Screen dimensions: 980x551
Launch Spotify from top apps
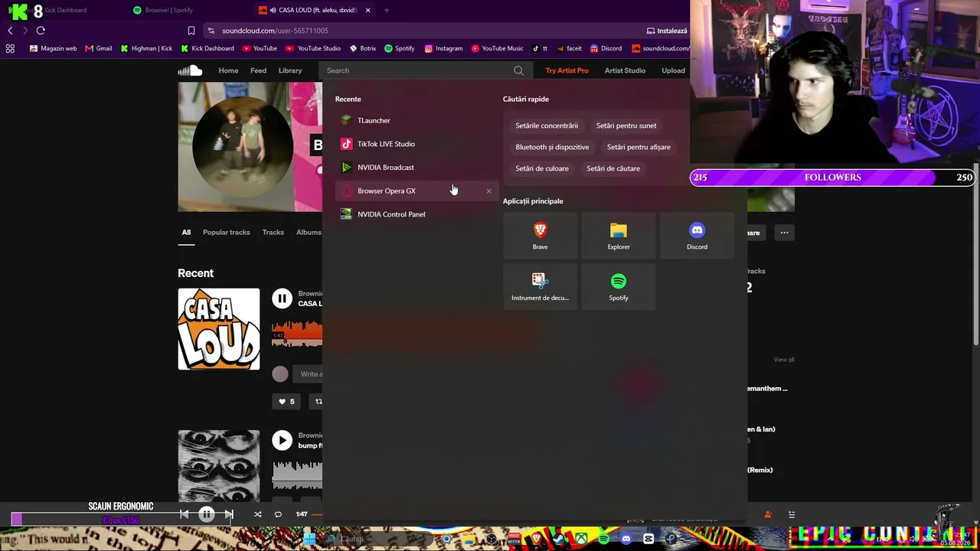tap(619, 286)
